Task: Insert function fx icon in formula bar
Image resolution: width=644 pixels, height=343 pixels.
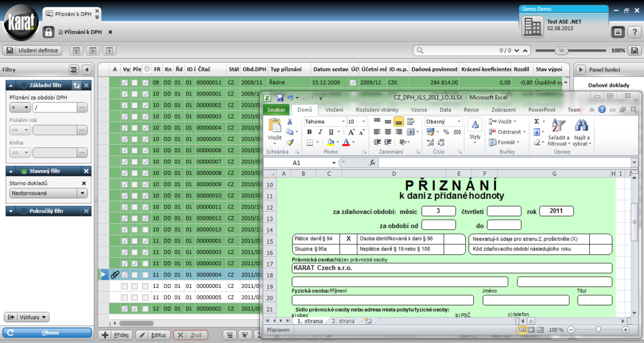Action: (372, 162)
